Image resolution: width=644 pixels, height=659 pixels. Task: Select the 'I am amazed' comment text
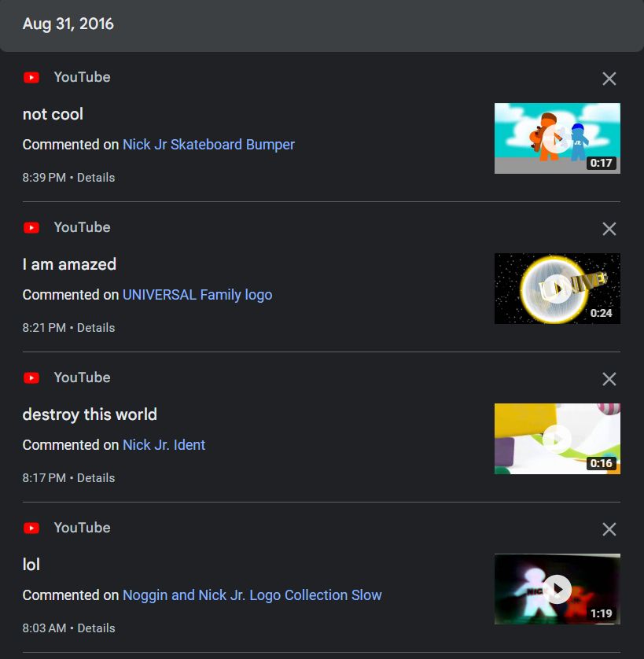pyautogui.click(x=69, y=264)
